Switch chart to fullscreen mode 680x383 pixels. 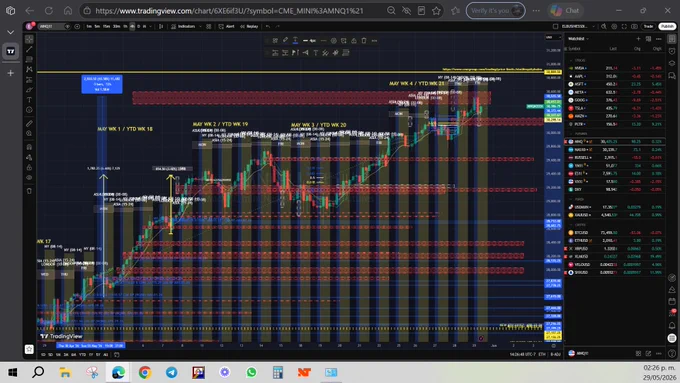click(x=624, y=26)
